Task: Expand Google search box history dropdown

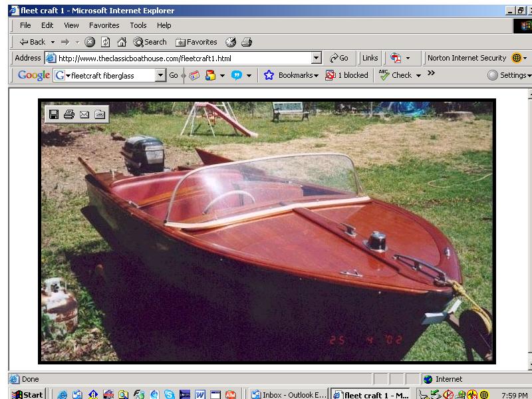Action: pos(160,75)
